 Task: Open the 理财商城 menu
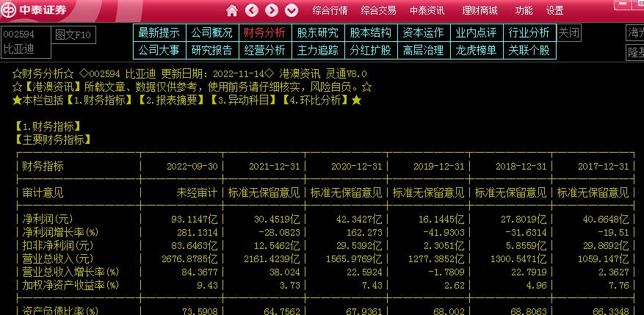(480, 11)
